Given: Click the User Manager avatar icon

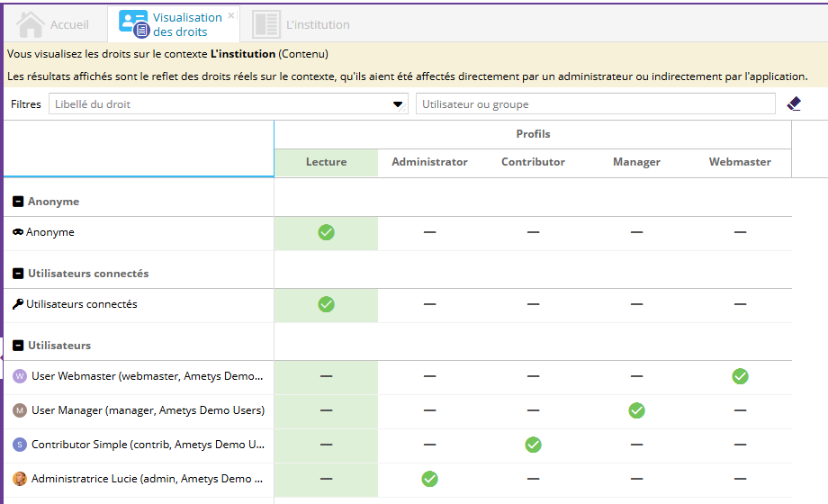Looking at the screenshot, I should point(20,410).
